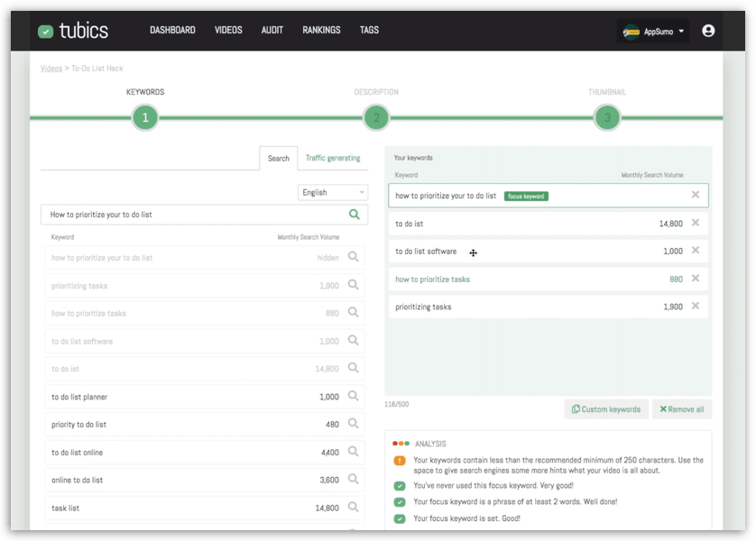Open the user profile account icon

pos(708,31)
